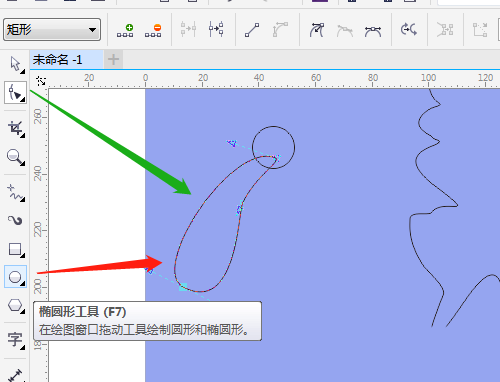Image resolution: width=500 pixels, height=382 pixels.
Task: Click the Break Curve icon
Action: tap(216, 29)
